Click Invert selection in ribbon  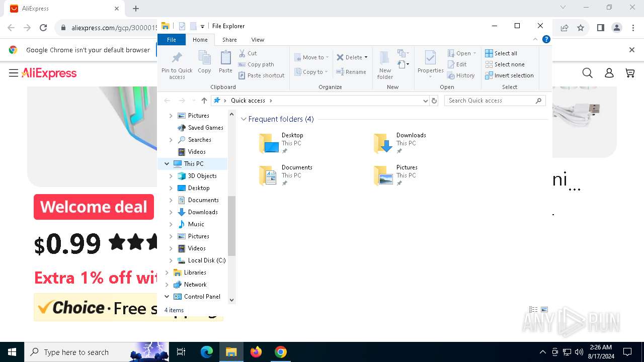tap(509, 75)
